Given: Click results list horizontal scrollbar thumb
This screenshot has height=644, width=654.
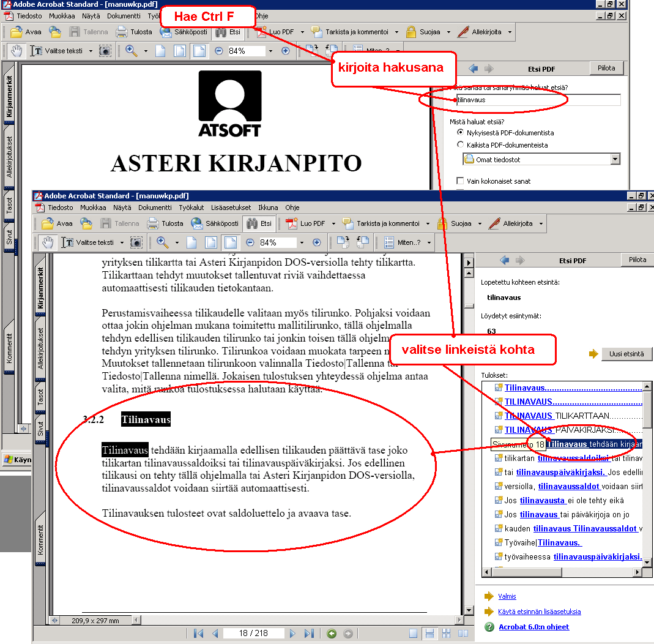Looking at the screenshot, I should click(x=527, y=572).
